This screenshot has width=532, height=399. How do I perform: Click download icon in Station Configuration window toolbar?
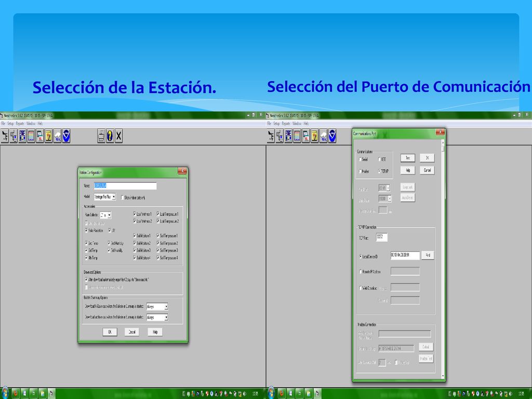click(x=14, y=136)
